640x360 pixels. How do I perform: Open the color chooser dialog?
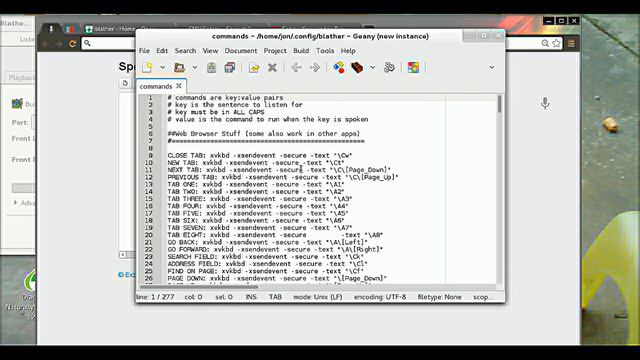click(413, 67)
